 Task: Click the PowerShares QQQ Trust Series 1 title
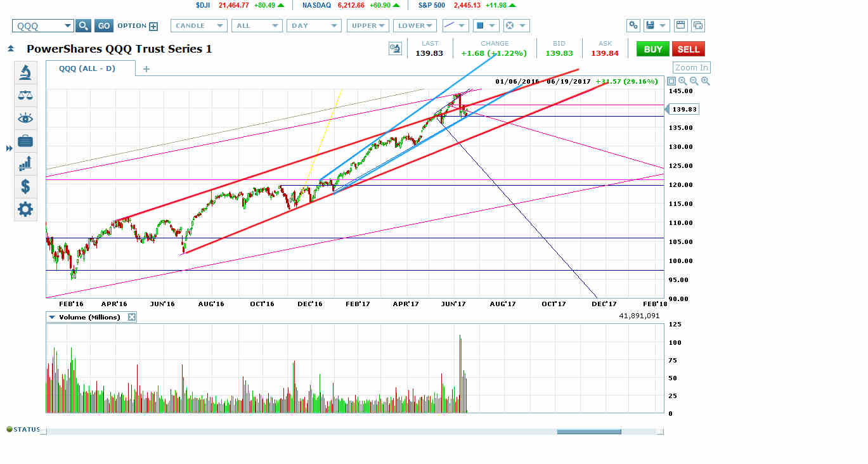[x=119, y=49]
